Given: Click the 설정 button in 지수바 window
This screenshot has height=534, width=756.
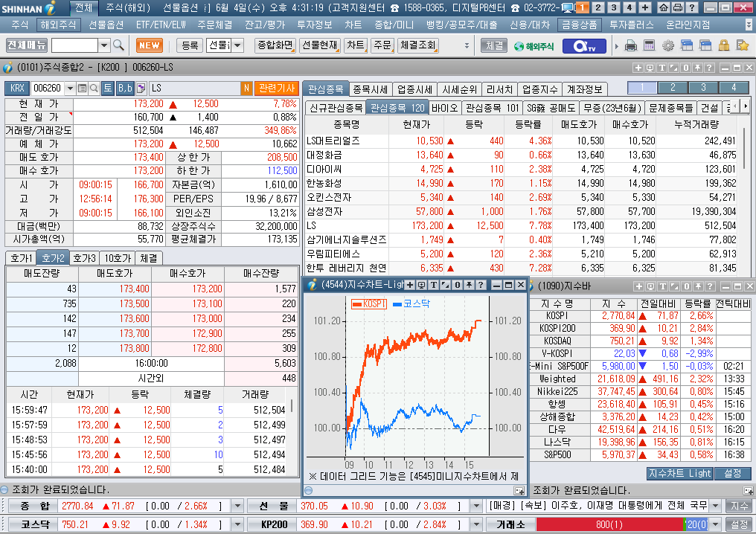Looking at the screenshot, I should [733, 474].
